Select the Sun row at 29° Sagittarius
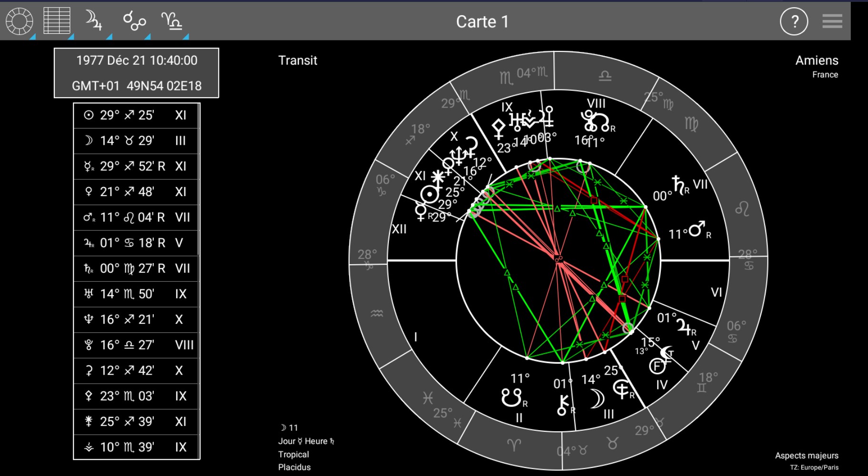Screen dimensions: 868x476 coord(136,115)
